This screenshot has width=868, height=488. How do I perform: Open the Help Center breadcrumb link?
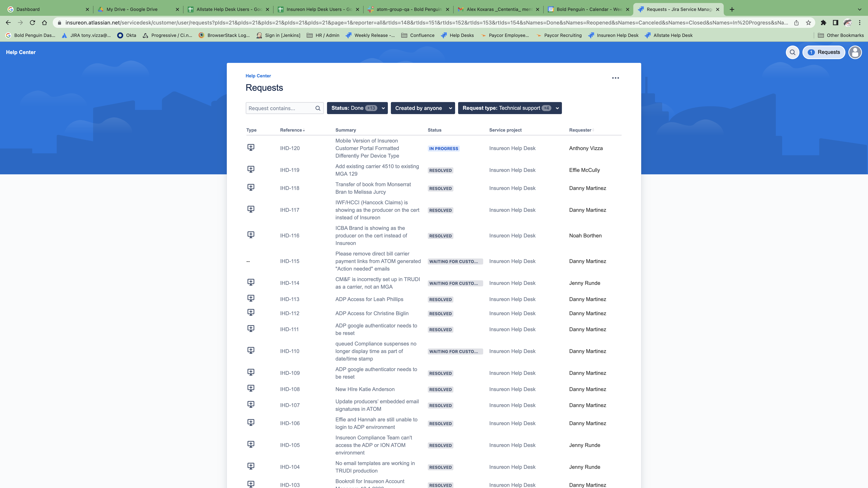[258, 76]
